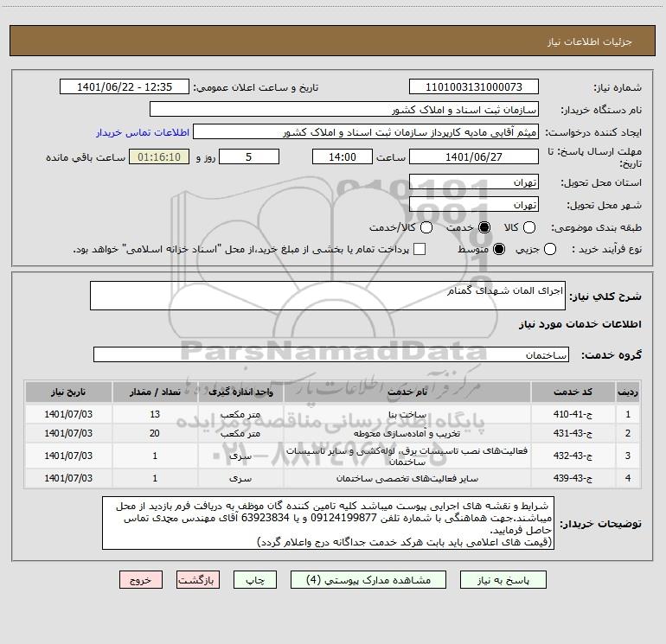Select the کالا radio button
The width and height of the screenshot is (666, 644).
(529, 227)
